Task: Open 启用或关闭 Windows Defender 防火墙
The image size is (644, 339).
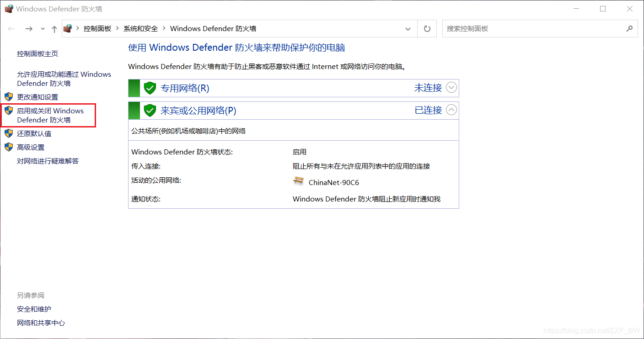Action: [x=50, y=115]
